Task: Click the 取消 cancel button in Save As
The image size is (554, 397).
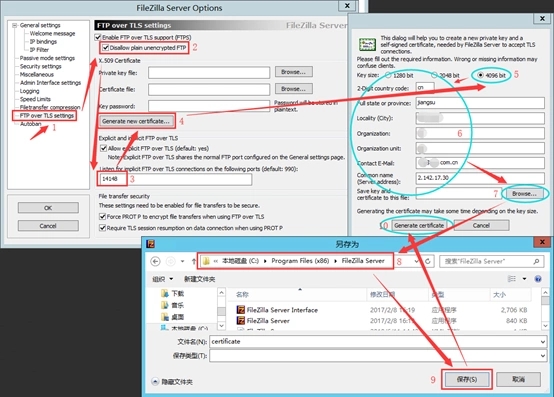Action: coord(518,379)
